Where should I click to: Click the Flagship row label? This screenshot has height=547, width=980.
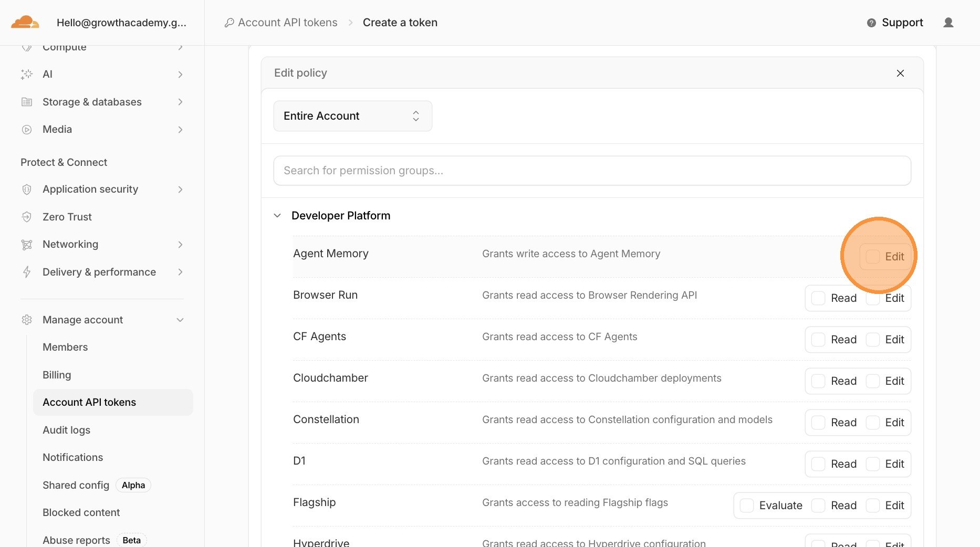314,502
